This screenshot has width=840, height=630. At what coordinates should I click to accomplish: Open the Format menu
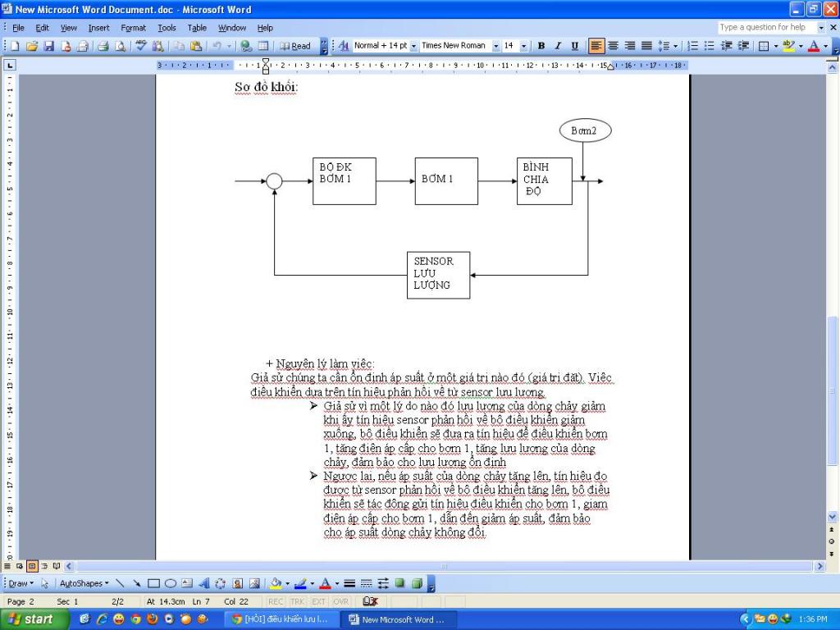pos(134,28)
